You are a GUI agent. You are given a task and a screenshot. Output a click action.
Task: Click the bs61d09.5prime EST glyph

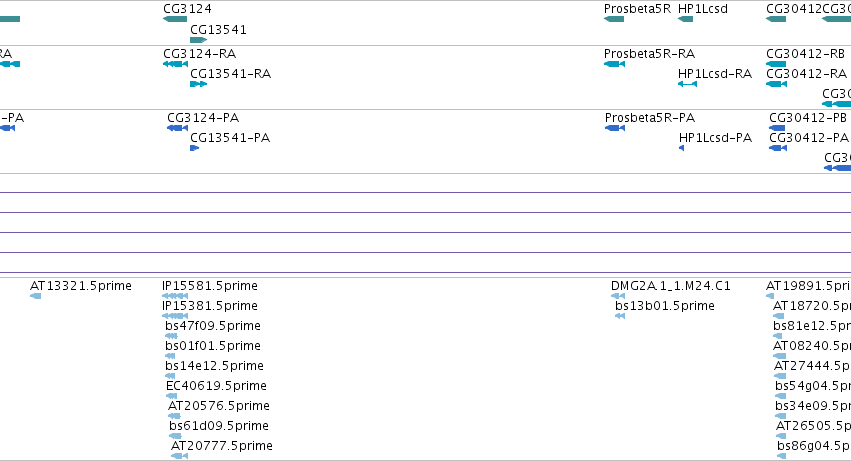pos(175,436)
